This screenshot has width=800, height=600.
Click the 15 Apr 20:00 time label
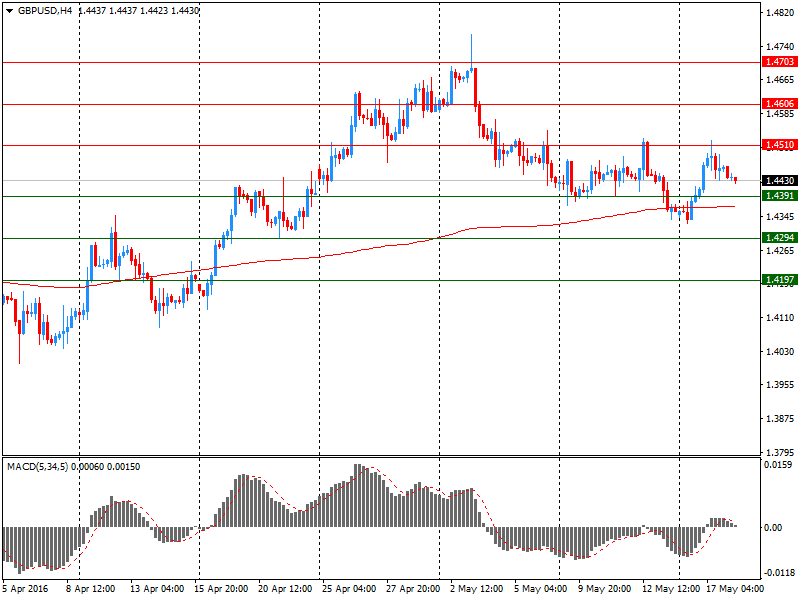pos(221,589)
